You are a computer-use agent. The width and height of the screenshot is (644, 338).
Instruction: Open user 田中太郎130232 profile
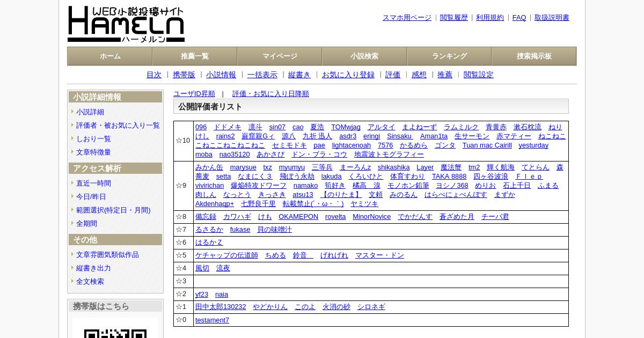click(221, 307)
